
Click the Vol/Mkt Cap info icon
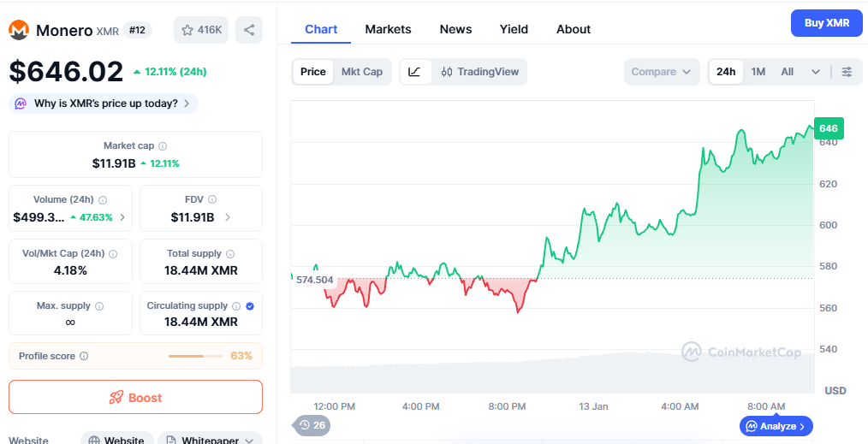click(x=113, y=254)
